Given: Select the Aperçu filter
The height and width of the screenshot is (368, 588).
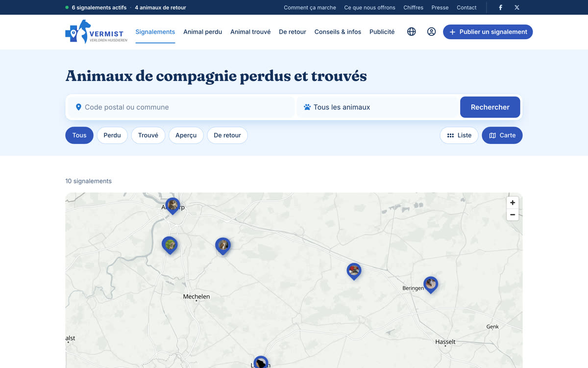Looking at the screenshot, I should 186,135.
